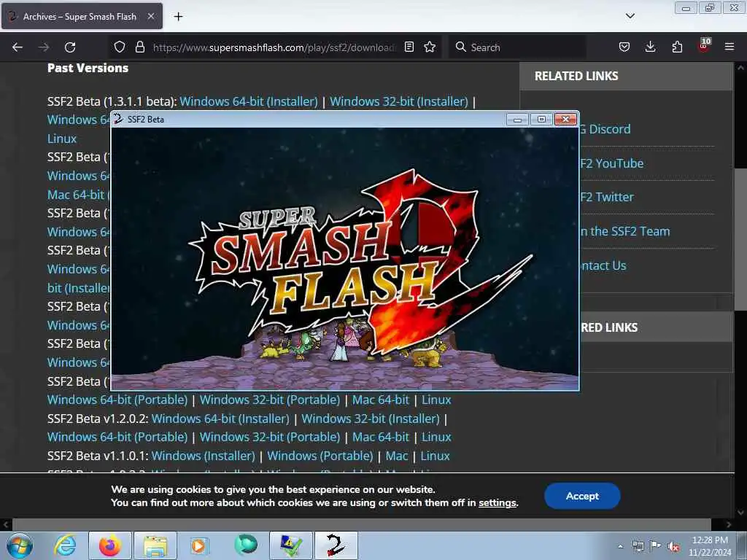Download v1.2.0.2 Windows 32-bit (Installer)
747x560 pixels.
[371, 419]
